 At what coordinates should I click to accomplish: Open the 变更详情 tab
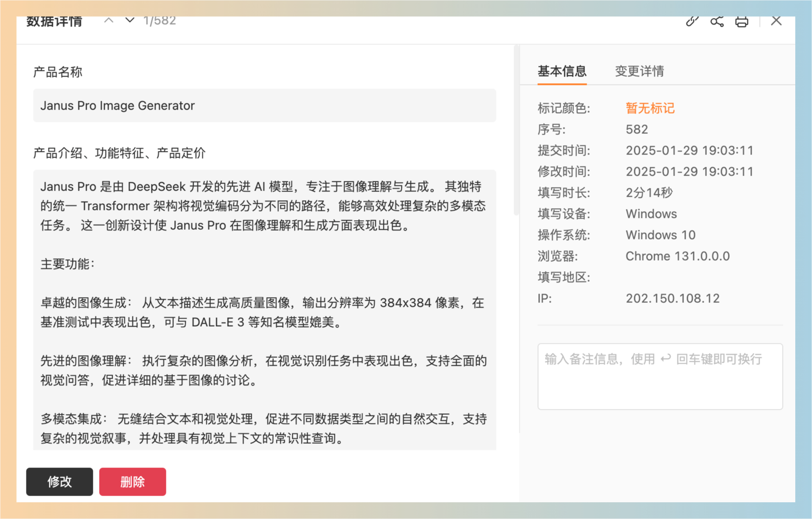(x=639, y=71)
